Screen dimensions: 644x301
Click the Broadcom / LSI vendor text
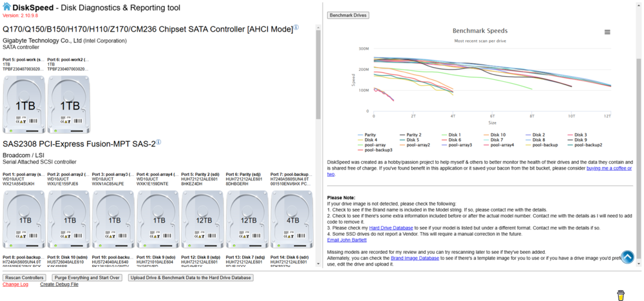click(x=24, y=156)
